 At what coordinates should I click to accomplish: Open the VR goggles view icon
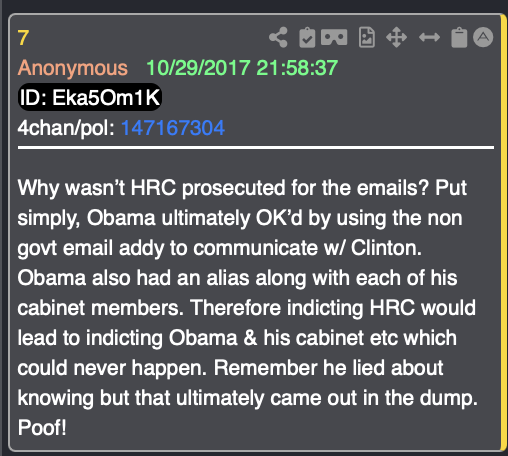(334, 37)
